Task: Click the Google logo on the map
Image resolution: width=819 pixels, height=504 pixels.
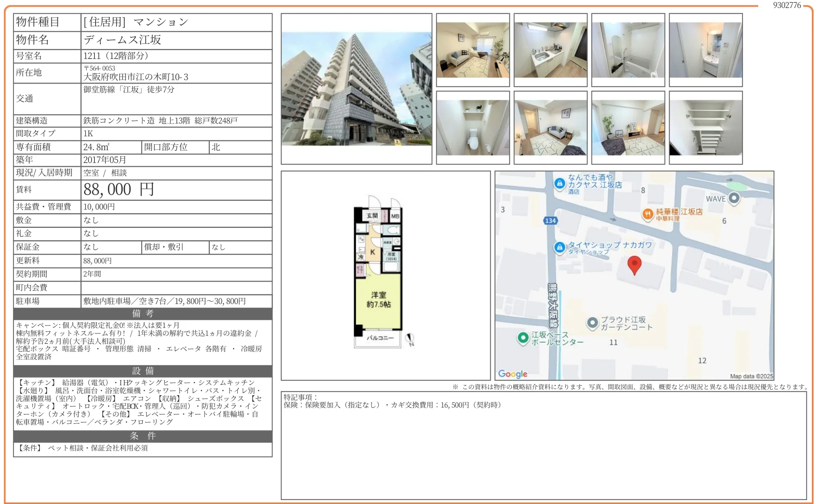Action: 513,374
